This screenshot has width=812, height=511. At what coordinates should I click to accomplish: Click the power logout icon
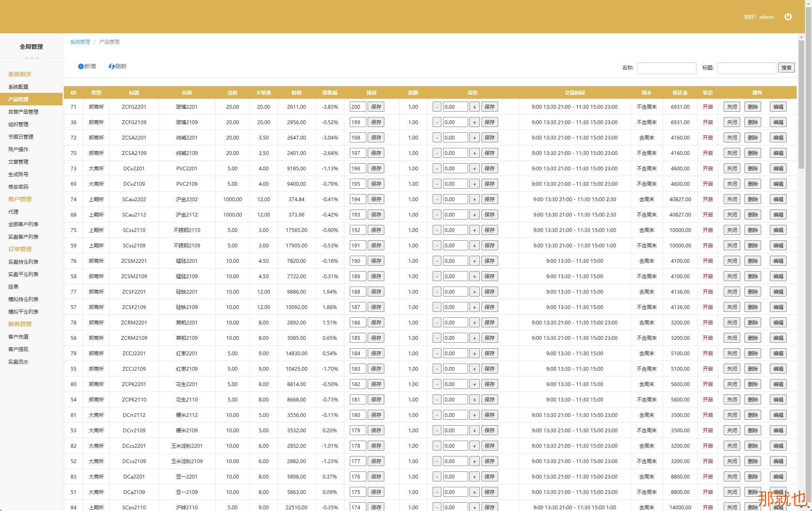click(788, 17)
